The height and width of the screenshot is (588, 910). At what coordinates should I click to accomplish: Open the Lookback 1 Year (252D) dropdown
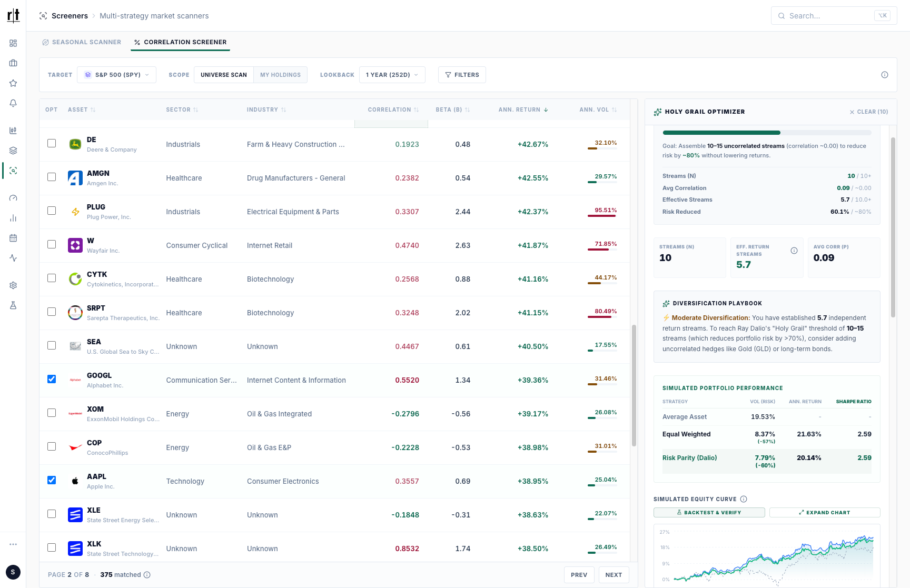coord(392,75)
